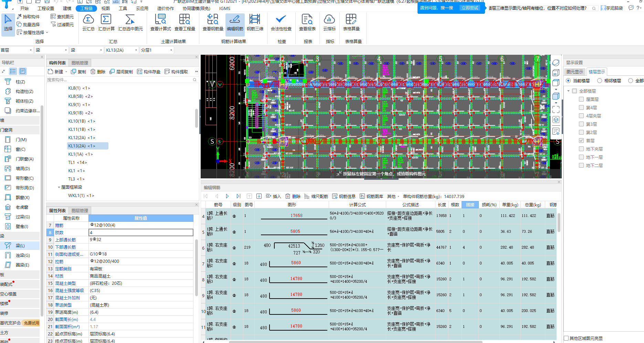Jump to last rebar row arrow

pos(238,196)
